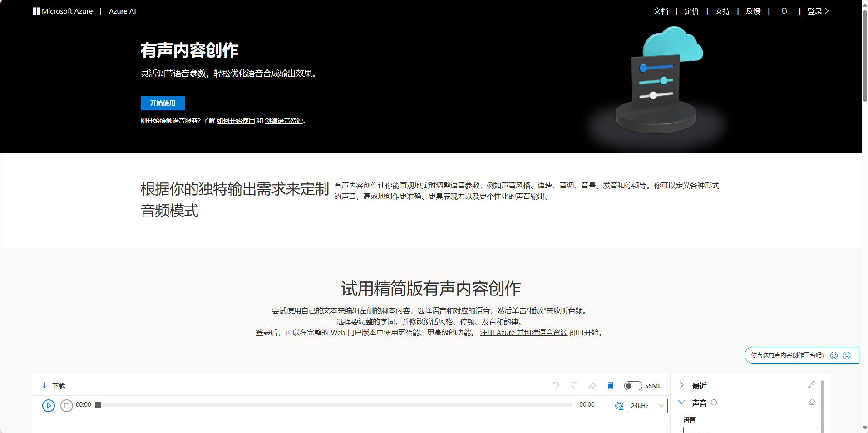
Task: Click the 开始使用 button
Action: (x=163, y=103)
